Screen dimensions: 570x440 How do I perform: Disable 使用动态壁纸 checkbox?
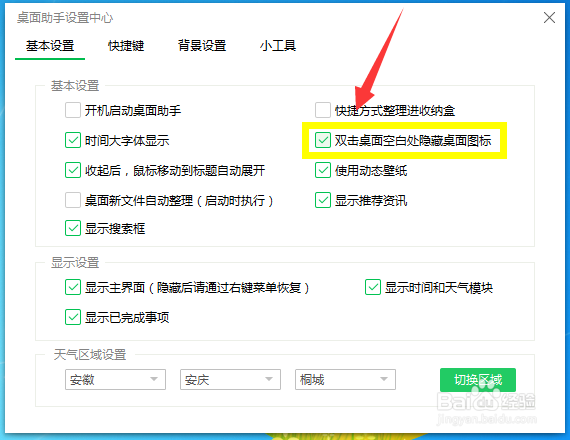[323, 170]
